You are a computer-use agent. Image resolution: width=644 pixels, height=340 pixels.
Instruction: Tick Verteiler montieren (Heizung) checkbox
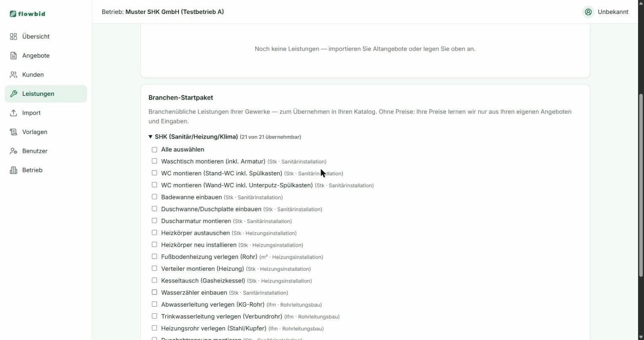click(154, 268)
